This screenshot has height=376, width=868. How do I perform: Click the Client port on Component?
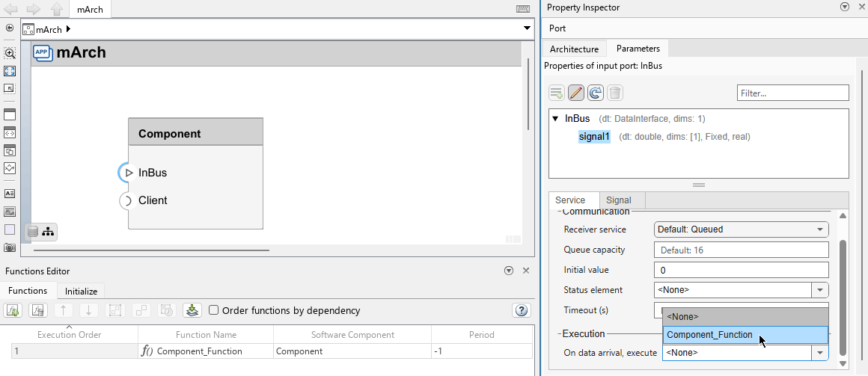tap(128, 200)
